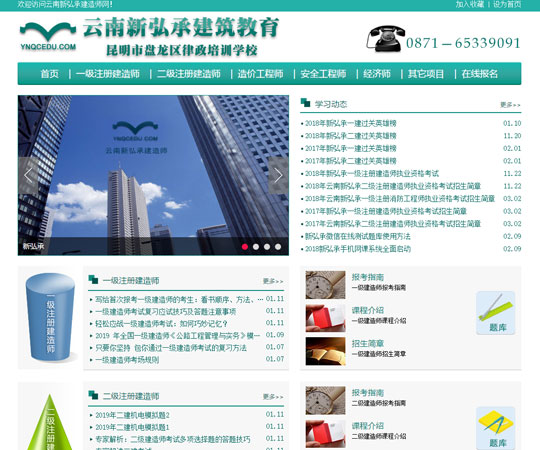Open the 造价工程师 navigation item
The image size is (540, 450).
point(260,74)
